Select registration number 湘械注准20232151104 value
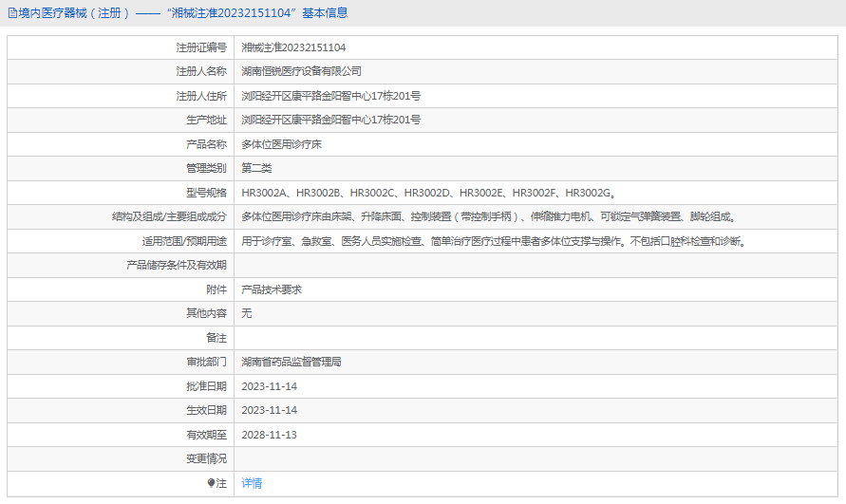 click(293, 47)
